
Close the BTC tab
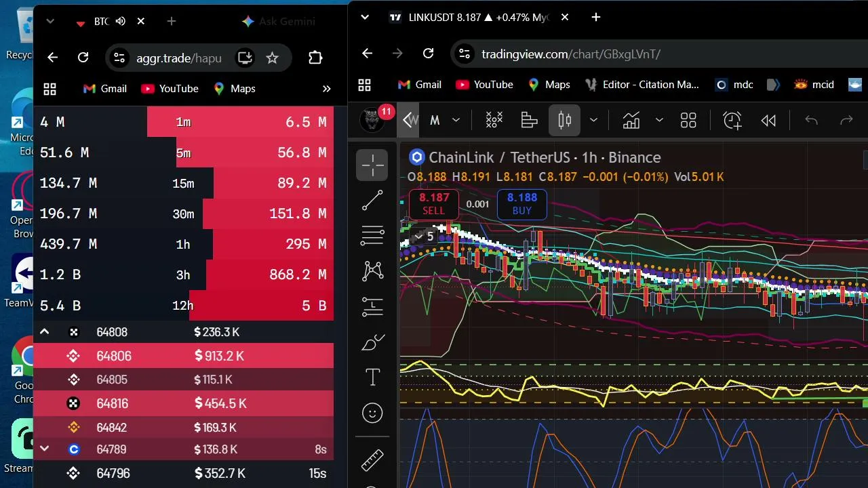(x=141, y=22)
